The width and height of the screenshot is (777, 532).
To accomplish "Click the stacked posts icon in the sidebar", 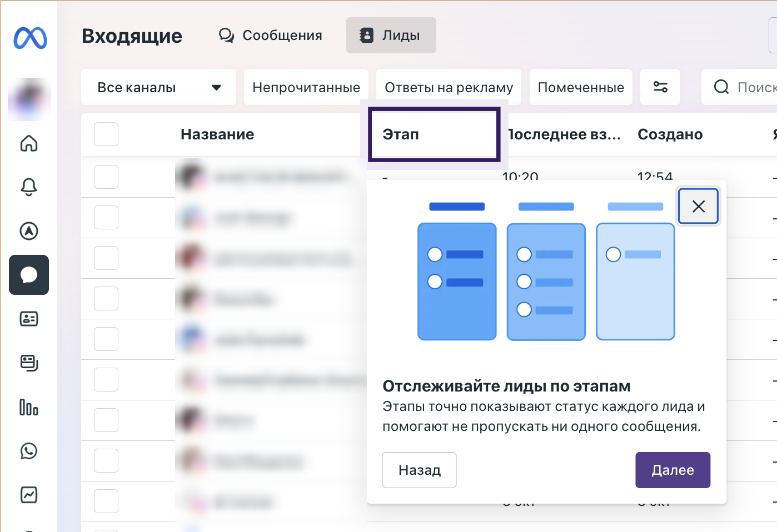I will click(x=29, y=363).
